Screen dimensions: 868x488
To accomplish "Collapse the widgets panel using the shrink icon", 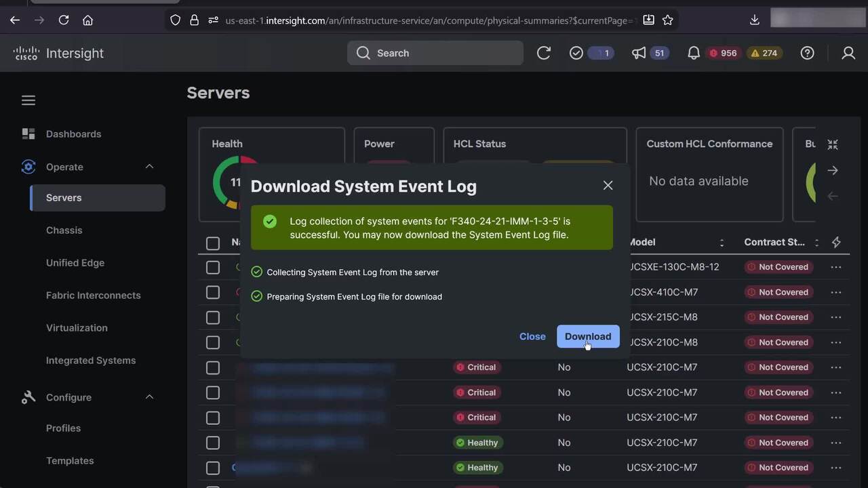I will click(833, 144).
